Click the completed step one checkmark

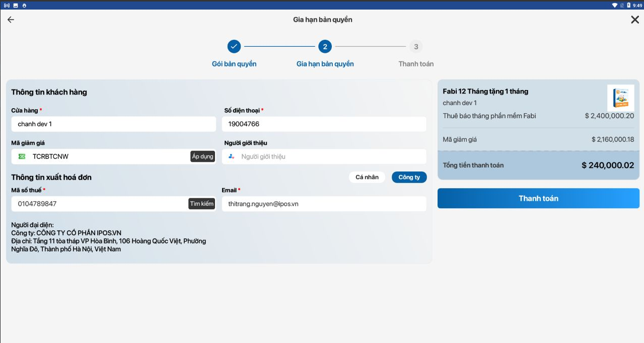pos(234,47)
